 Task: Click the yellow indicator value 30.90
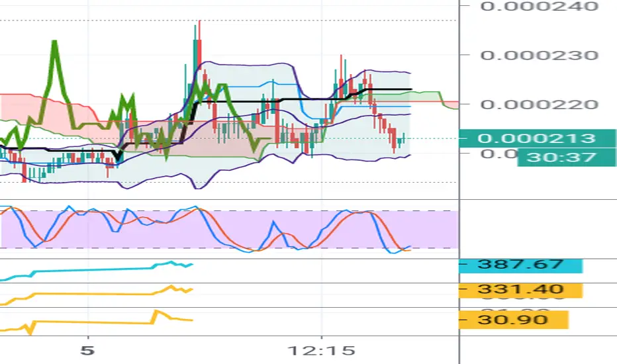point(514,319)
